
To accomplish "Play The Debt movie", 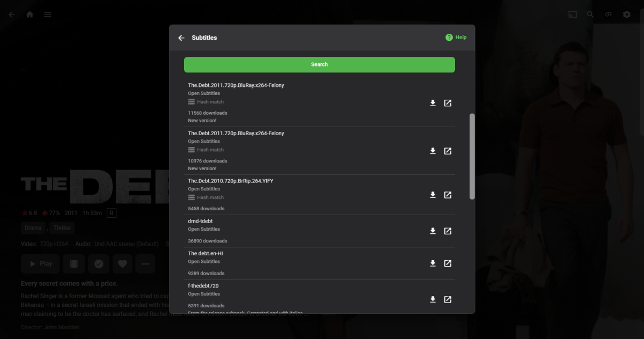I will [x=40, y=263].
